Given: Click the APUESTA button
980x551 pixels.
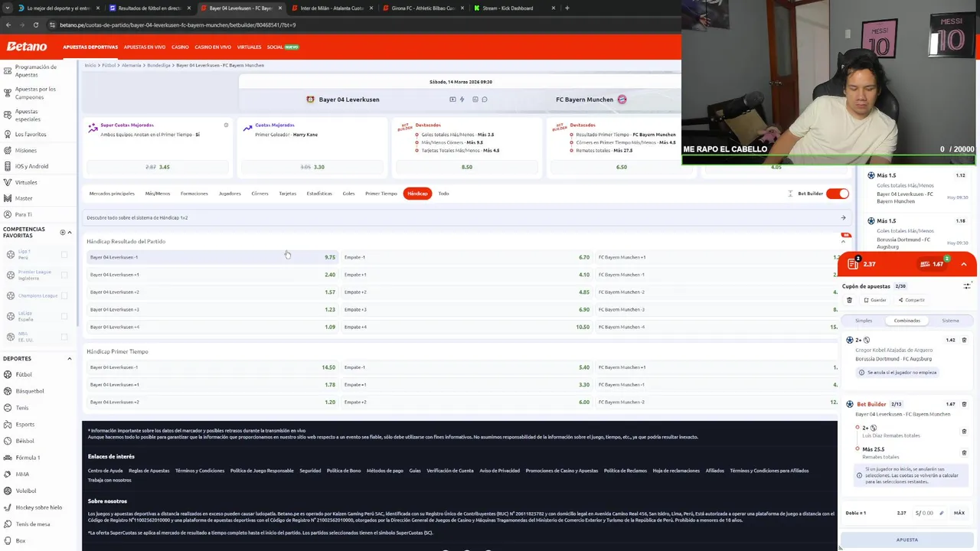Looking at the screenshot, I should tap(907, 540).
